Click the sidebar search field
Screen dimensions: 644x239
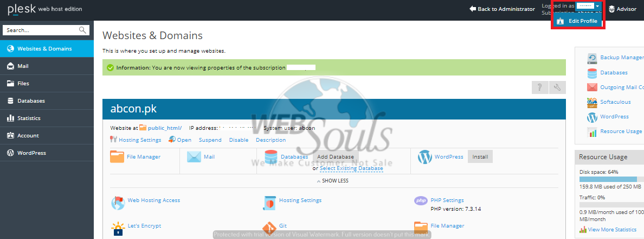(40, 30)
